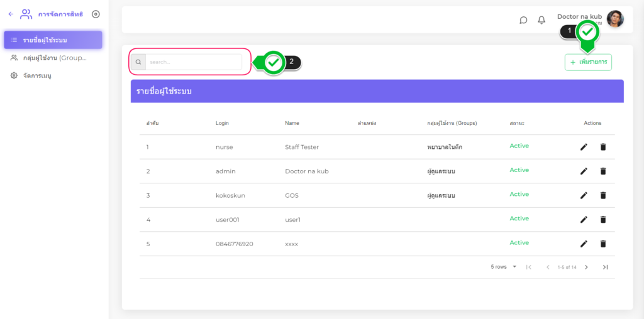Image resolution: width=644 pixels, height=319 pixels.
Task: Jump to the last page of users
Action: tap(605, 267)
